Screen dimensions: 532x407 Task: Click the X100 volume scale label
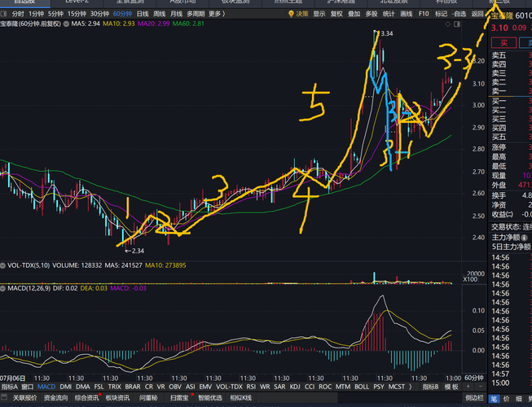(x=470, y=279)
